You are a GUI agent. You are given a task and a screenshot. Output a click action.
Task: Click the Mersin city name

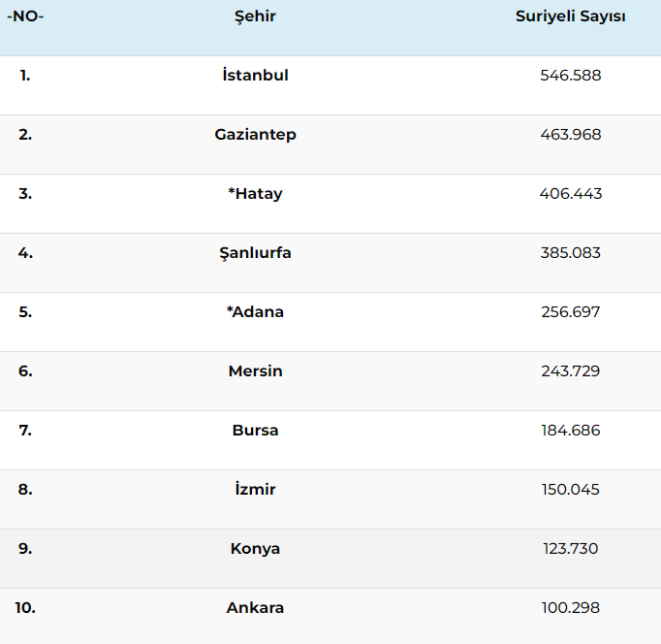255,371
